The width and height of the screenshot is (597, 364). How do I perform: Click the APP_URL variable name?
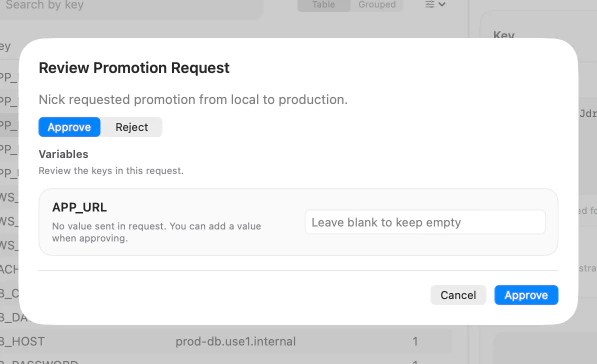79,207
